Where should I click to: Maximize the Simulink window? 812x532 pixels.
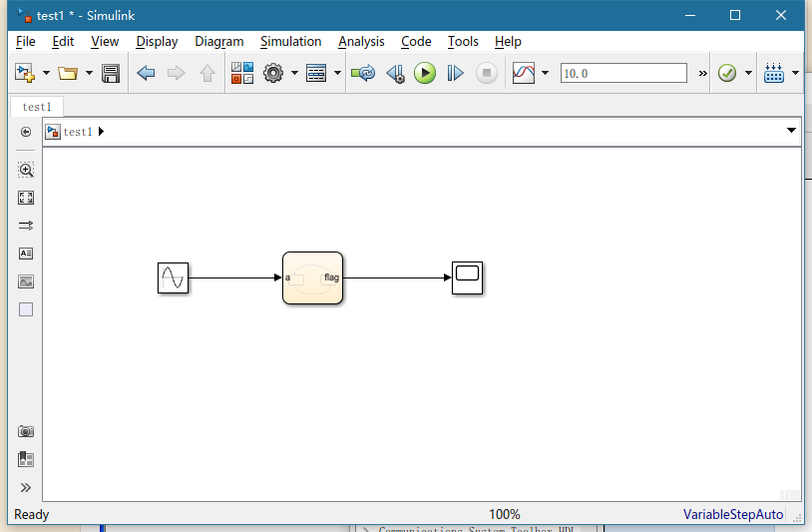(x=735, y=16)
